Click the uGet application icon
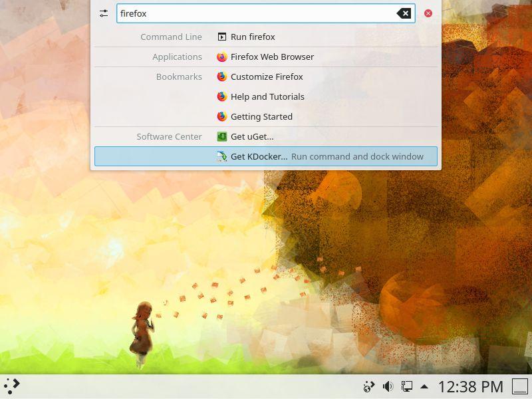The width and height of the screenshot is (532, 399). coord(222,136)
